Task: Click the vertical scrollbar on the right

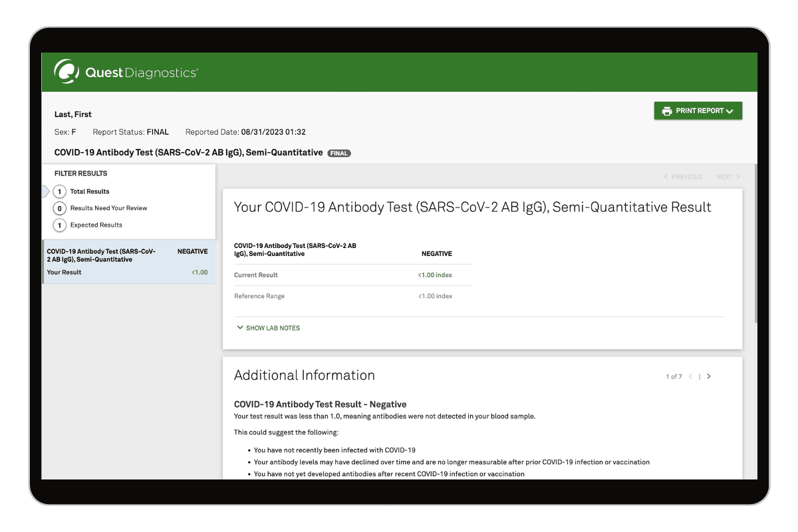Action: (755, 266)
